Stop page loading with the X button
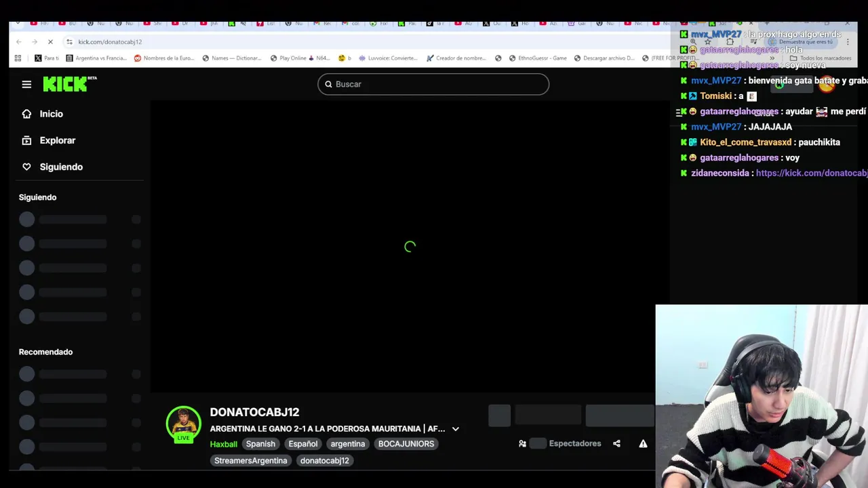868x488 pixels. pos(50,42)
